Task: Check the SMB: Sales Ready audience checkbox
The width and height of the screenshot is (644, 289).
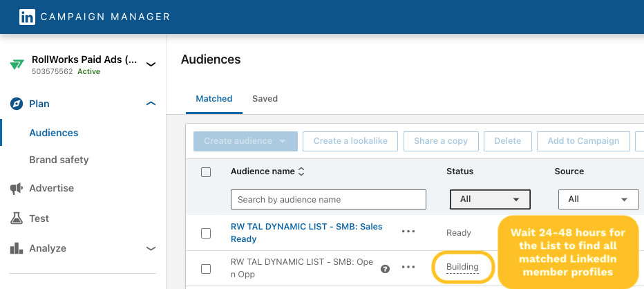Action: 206,233
